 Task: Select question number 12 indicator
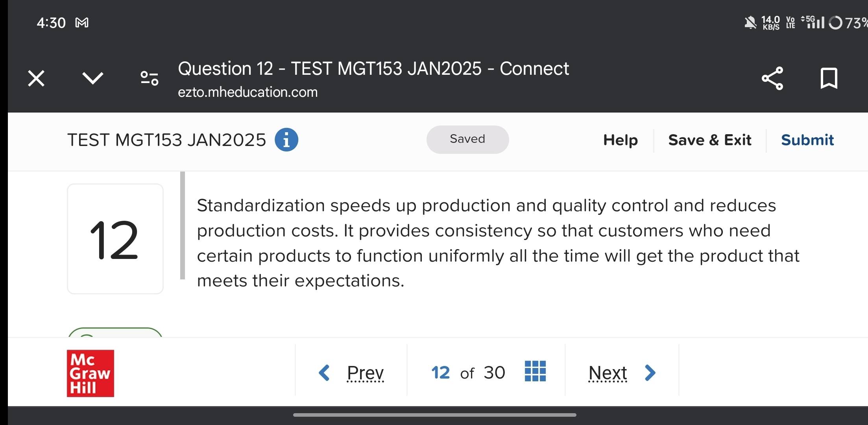[x=115, y=239]
